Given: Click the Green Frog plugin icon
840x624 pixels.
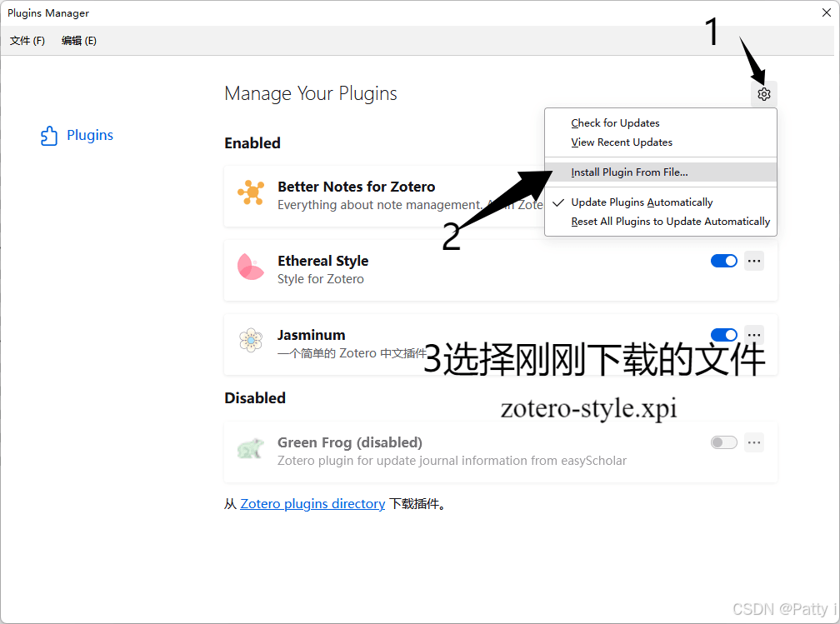Looking at the screenshot, I should (251, 449).
